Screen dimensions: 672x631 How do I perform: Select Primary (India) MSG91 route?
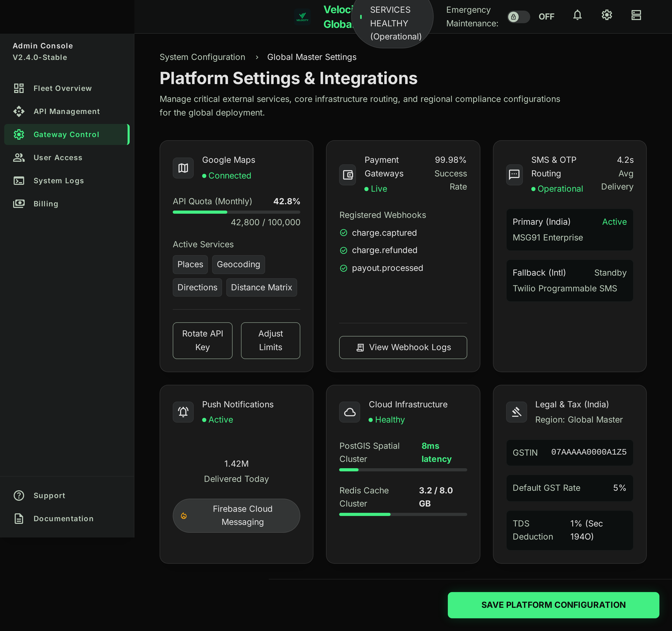(x=570, y=230)
